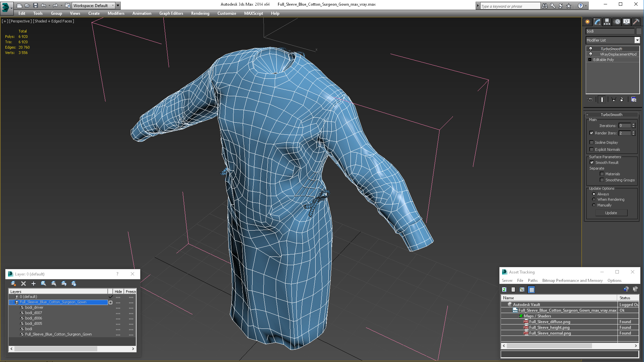
Task: Open the Utilities hammer panel tab
Action: 636,22
